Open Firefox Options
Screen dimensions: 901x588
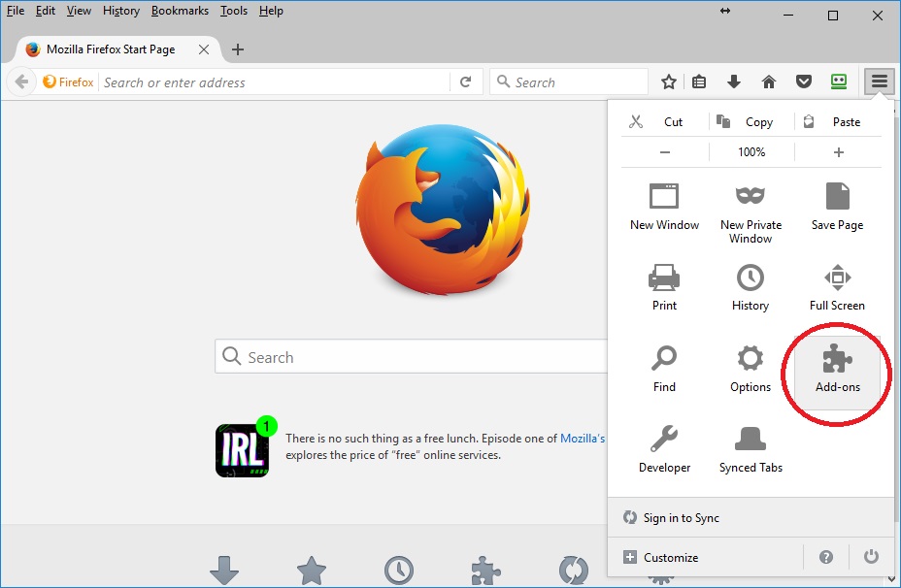(x=750, y=370)
